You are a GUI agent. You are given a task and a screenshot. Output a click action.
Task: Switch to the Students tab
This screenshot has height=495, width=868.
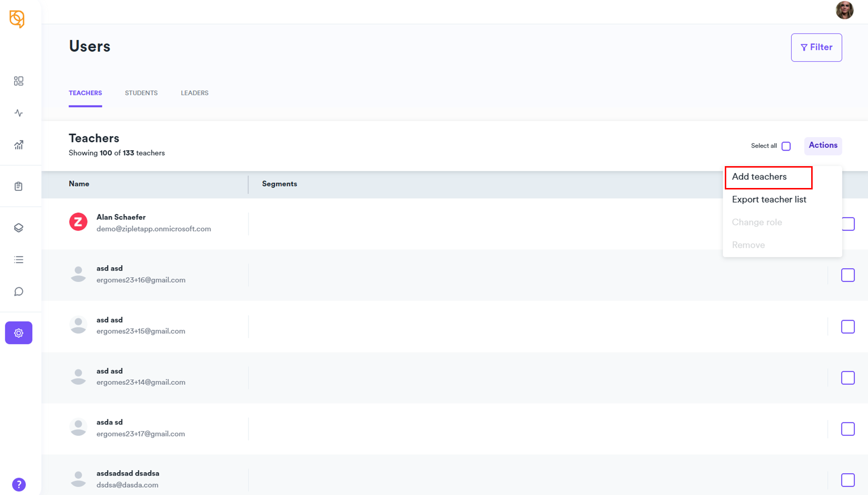pos(141,93)
